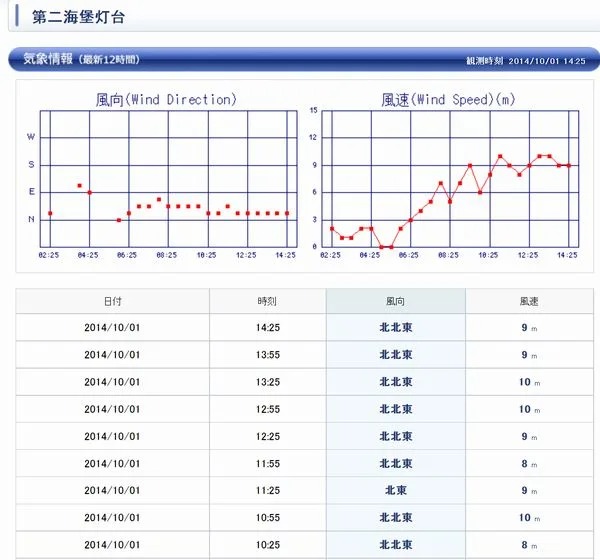
Task: Click the last data point in wind speed chart
Action: (569, 165)
